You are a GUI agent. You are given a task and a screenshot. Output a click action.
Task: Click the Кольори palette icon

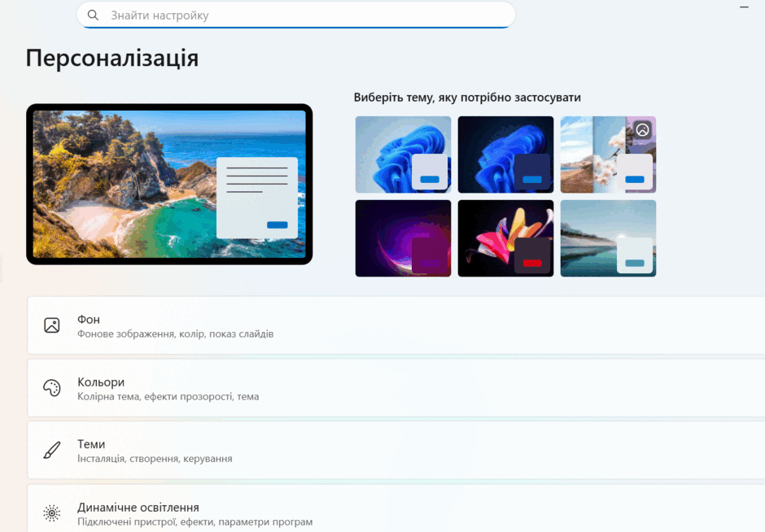click(52, 388)
